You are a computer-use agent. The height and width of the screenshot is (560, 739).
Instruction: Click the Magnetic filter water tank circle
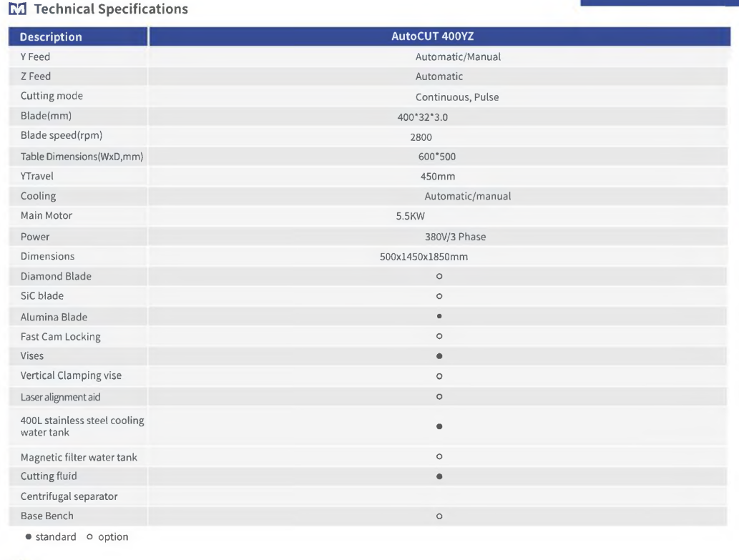(439, 456)
